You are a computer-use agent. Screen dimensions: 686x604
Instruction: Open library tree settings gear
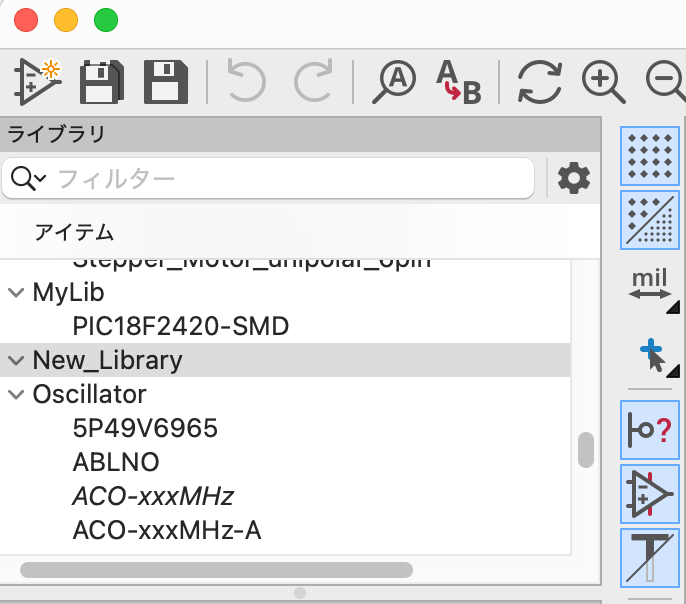(x=574, y=178)
